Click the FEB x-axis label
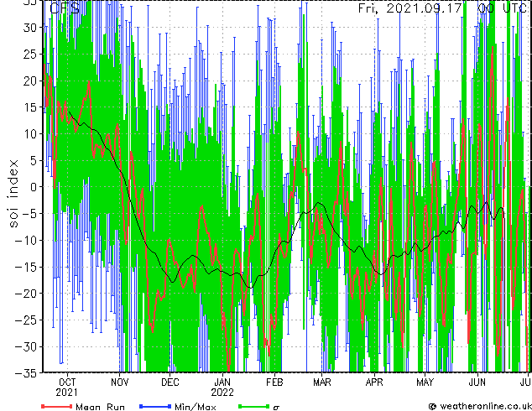The height and width of the screenshot is (411, 532). point(274,382)
